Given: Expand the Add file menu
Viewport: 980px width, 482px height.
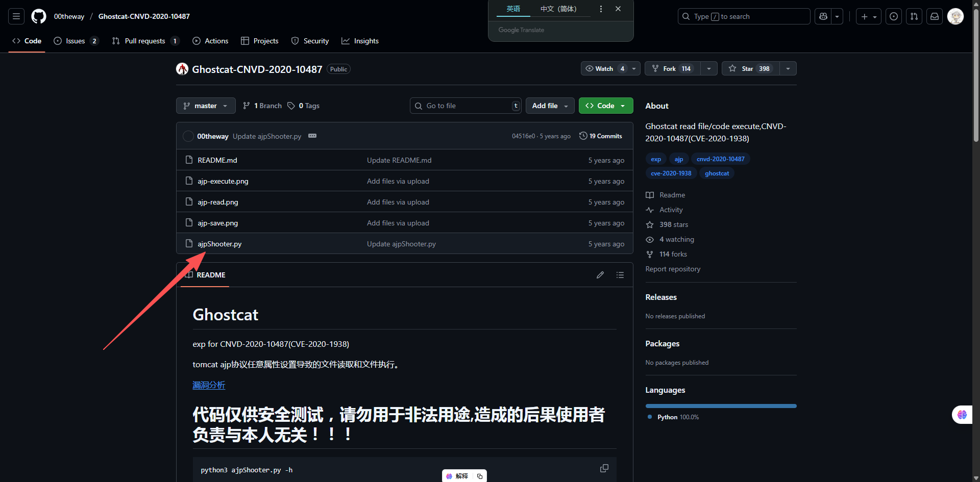Looking at the screenshot, I should [x=550, y=106].
